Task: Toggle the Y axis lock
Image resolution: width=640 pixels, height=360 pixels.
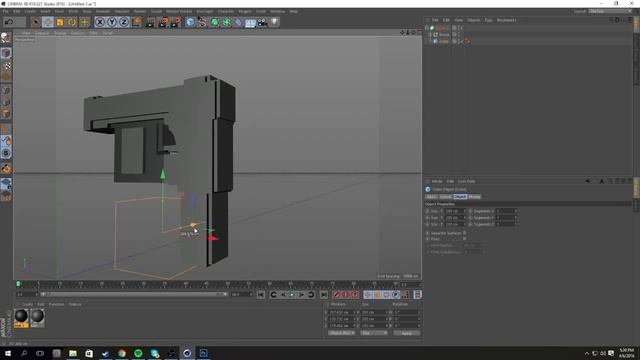Action: point(112,22)
